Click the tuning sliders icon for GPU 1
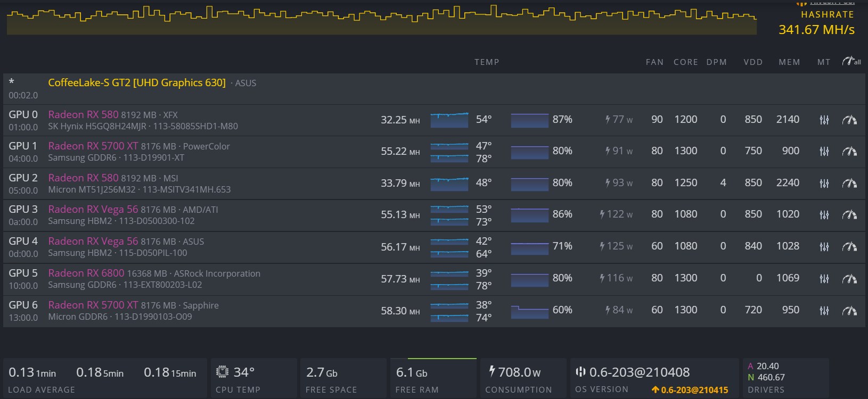Viewport: 868px width, 399px height. point(824,151)
